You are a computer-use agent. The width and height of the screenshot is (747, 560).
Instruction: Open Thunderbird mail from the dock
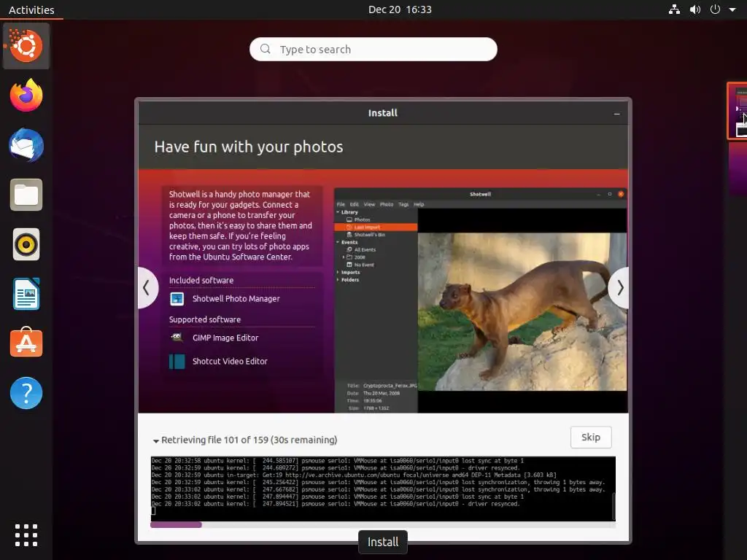[26, 145]
